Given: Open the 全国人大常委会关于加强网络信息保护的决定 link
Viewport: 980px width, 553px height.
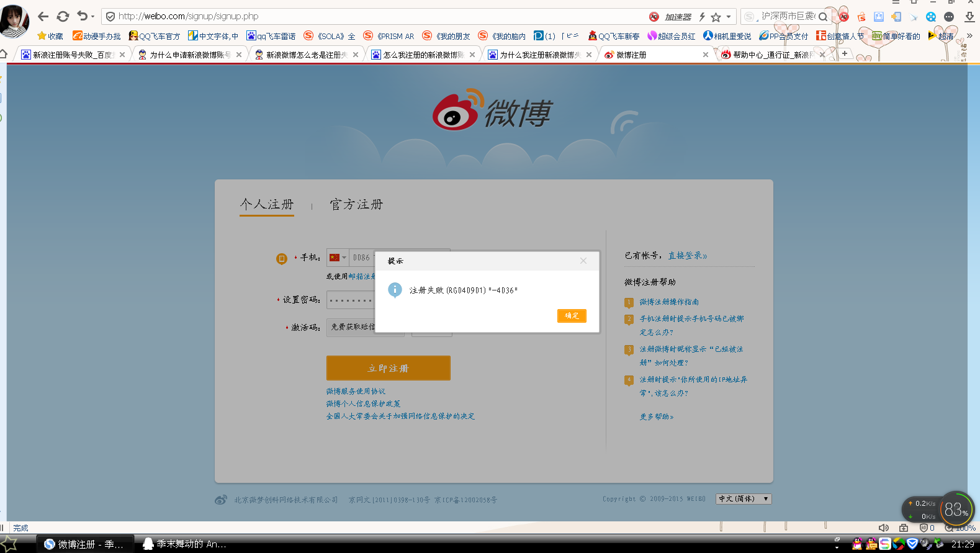Looking at the screenshot, I should (401, 416).
